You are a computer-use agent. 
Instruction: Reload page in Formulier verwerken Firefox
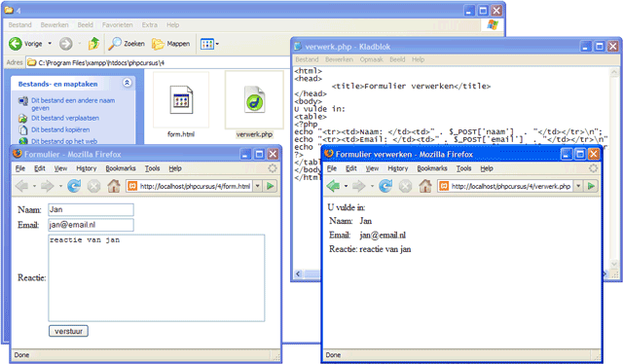click(x=385, y=186)
